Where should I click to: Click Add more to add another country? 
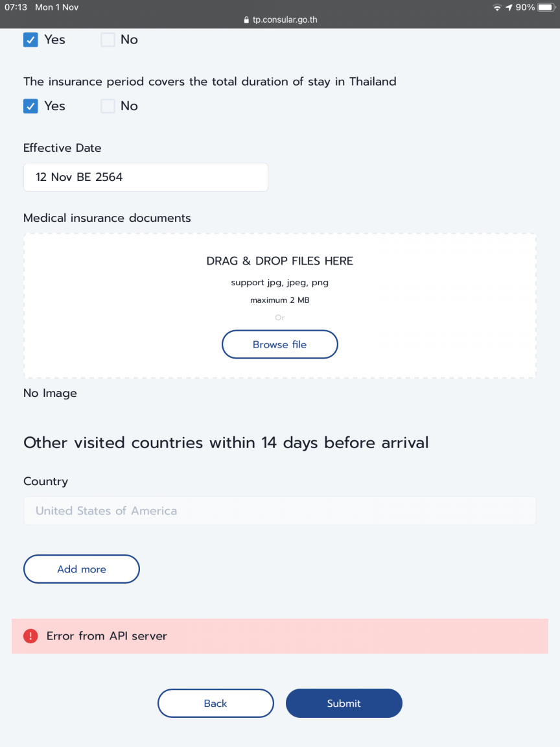[82, 569]
